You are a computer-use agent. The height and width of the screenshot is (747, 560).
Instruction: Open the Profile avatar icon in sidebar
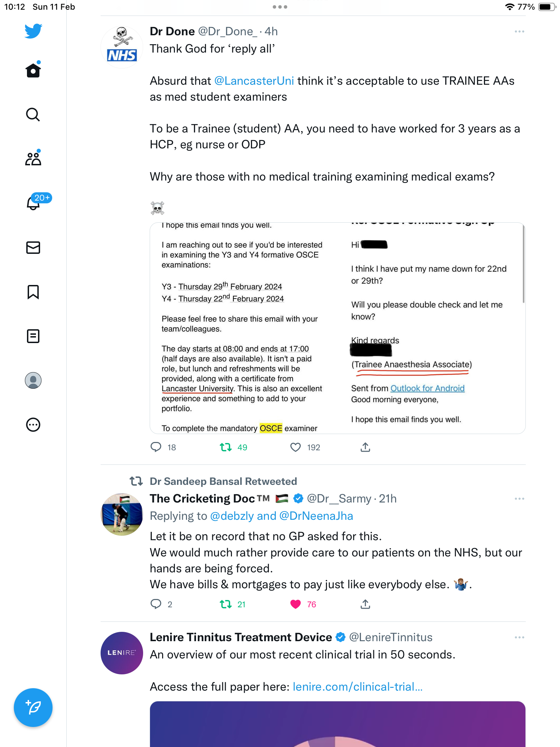pyautogui.click(x=33, y=380)
